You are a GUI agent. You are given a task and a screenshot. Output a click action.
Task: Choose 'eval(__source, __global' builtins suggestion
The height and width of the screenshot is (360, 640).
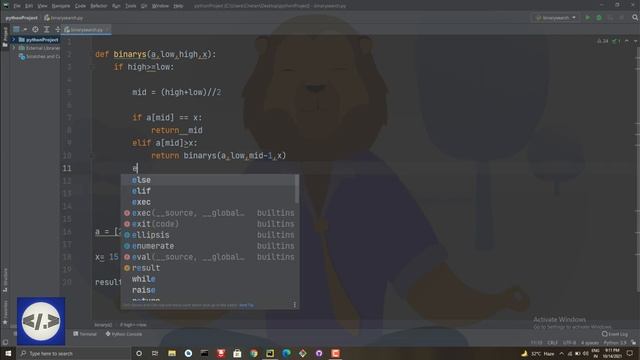(x=210, y=257)
